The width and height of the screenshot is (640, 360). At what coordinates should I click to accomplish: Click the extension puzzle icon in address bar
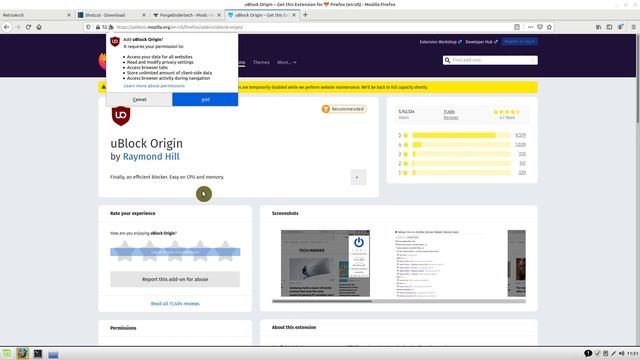[111, 27]
